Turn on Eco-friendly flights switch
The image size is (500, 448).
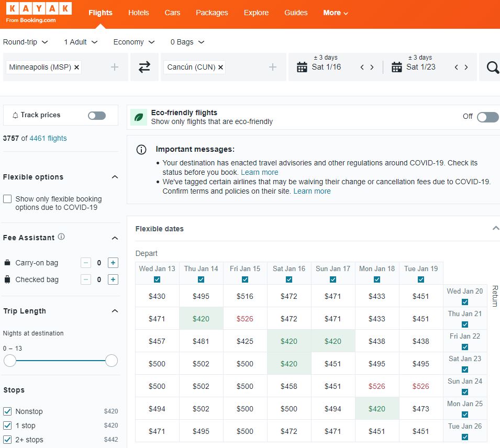(x=488, y=117)
